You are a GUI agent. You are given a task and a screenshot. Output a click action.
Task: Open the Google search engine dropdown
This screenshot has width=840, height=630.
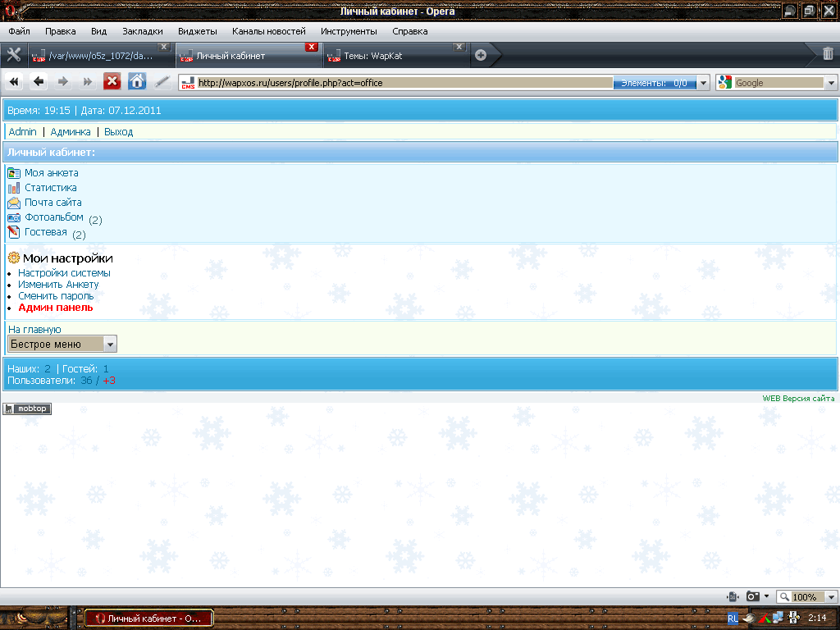tap(831, 83)
